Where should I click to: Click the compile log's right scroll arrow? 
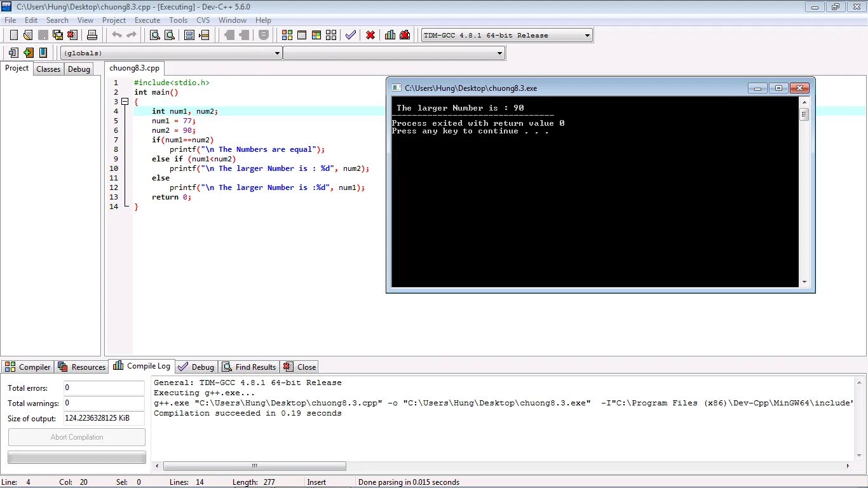(x=850, y=466)
